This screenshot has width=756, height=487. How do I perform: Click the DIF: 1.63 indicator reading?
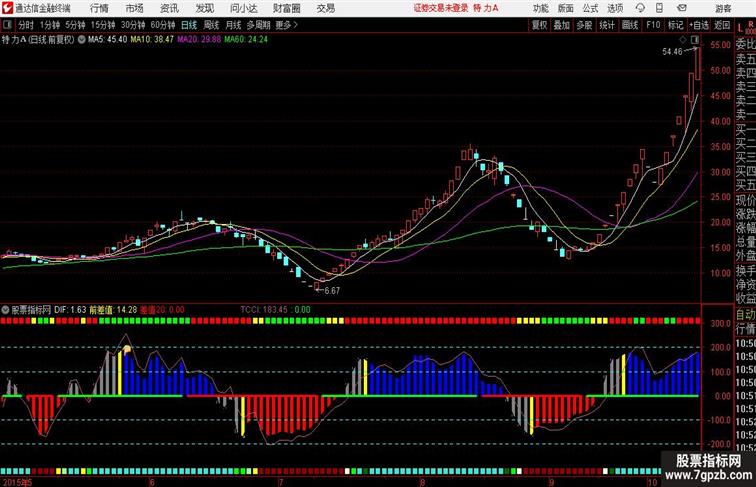point(70,310)
